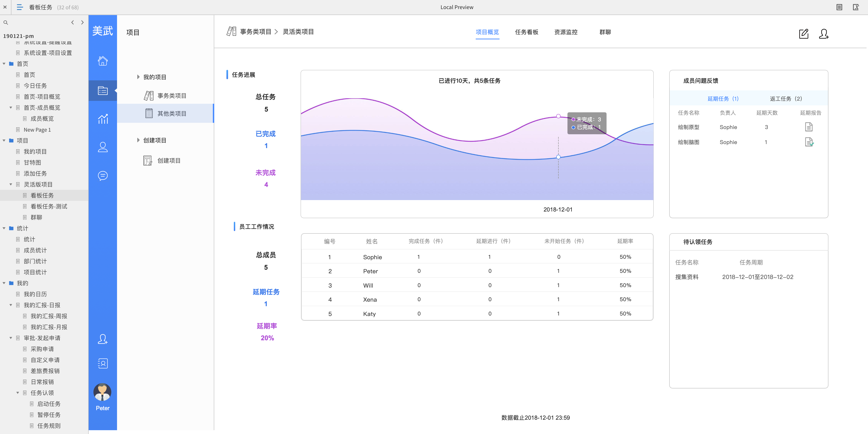Expand the 我的项目 menu triangle
Screen dimensions: 868x434
138,77
